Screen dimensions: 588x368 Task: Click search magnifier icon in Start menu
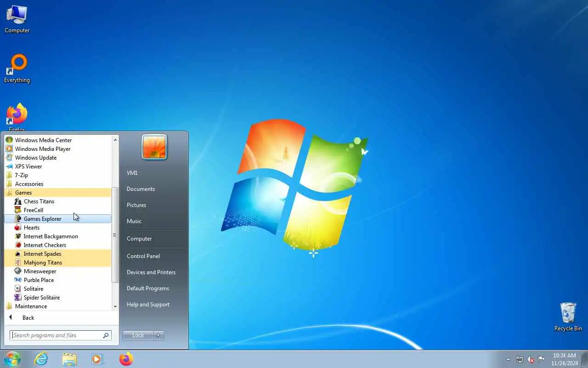point(106,335)
